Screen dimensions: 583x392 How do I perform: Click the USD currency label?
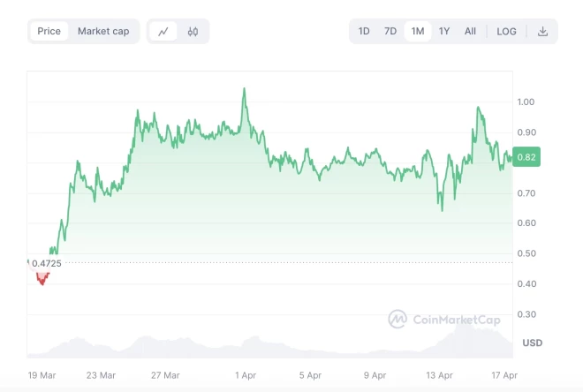(x=533, y=343)
